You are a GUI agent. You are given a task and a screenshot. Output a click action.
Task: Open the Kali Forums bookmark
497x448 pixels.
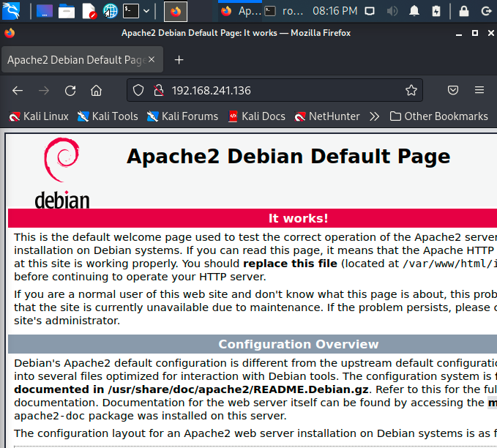point(182,116)
